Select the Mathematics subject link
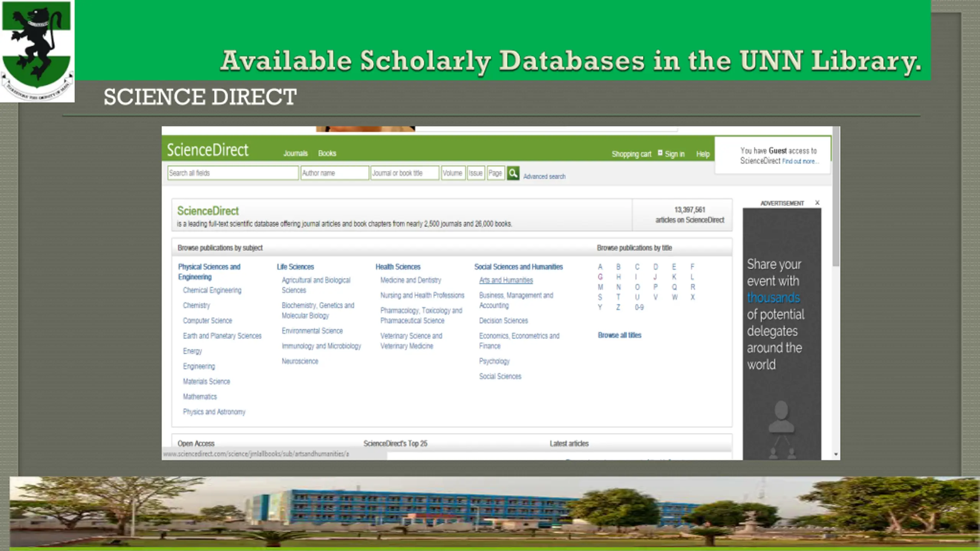Image resolution: width=980 pixels, height=551 pixels. click(x=200, y=397)
